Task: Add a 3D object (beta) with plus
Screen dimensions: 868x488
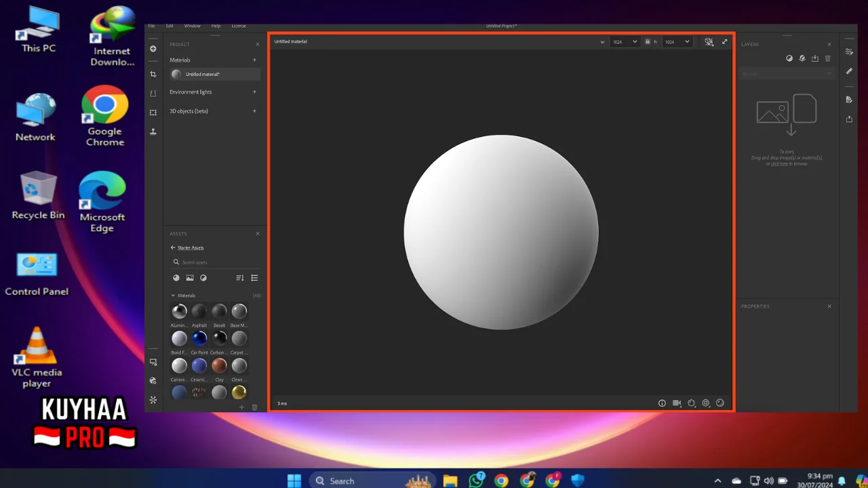Action: coord(255,110)
